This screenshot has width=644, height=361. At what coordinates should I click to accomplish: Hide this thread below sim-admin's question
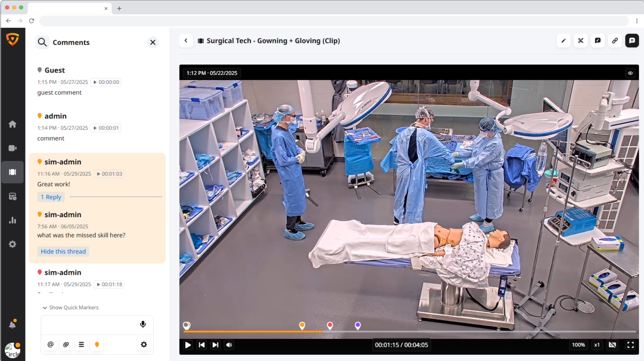[x=63, y=251]
